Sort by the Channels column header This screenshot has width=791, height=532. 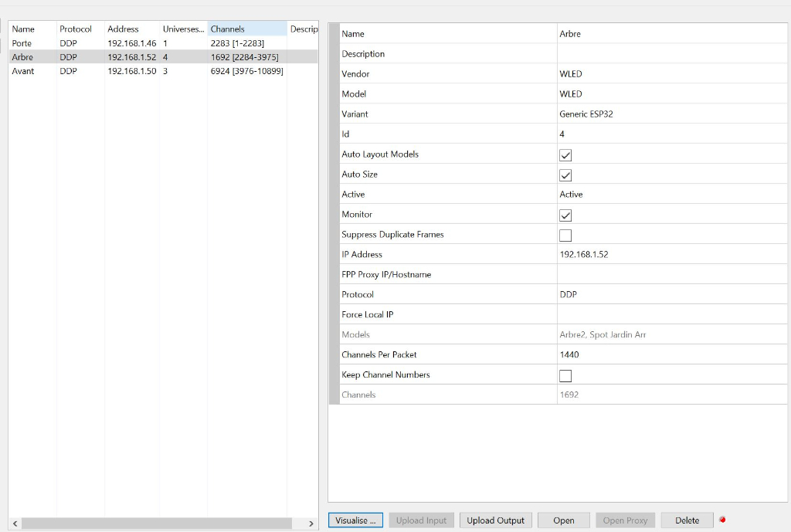[246, 29]
